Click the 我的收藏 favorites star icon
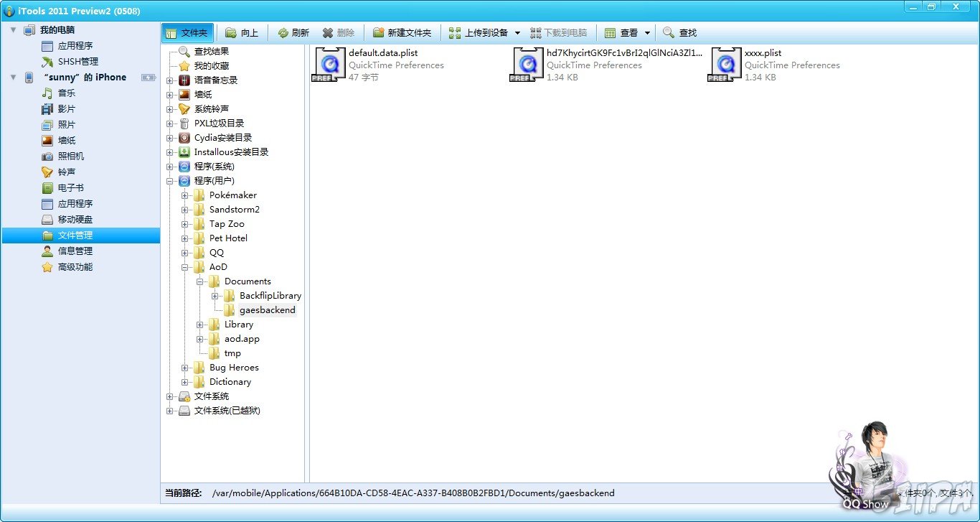This screenshot has width=980, height=522. click(184, 66)
